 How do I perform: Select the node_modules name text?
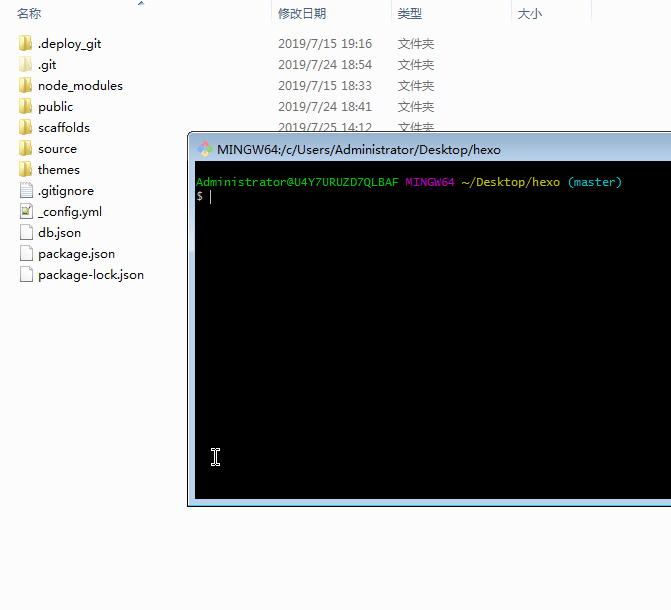point(80,86)
